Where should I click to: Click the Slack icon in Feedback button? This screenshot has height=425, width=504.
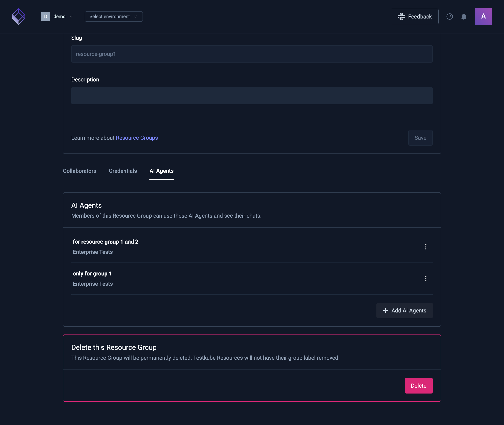coord(401,17)
